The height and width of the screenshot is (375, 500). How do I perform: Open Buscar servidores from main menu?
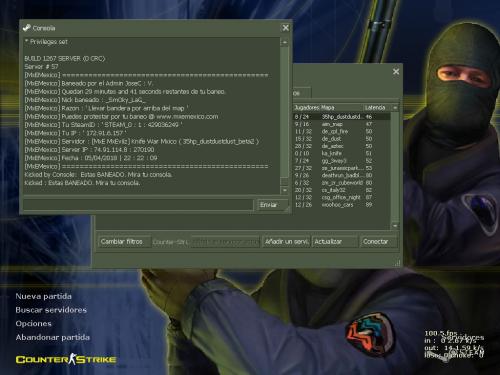pyautogui.click(x=51, y=310)
